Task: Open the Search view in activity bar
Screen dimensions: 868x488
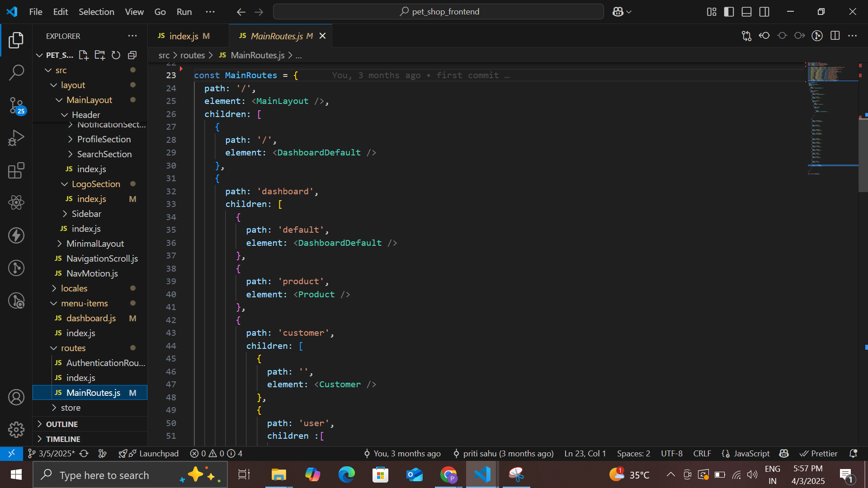Action: pyautogui.click(x=16, y=72)
